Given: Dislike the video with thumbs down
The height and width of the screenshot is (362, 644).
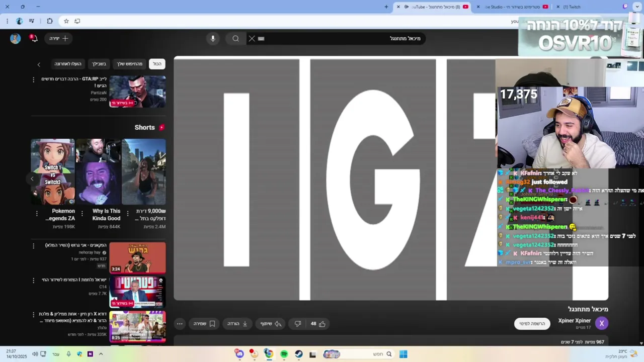Looking at the screenshot, I should [297, 324].
